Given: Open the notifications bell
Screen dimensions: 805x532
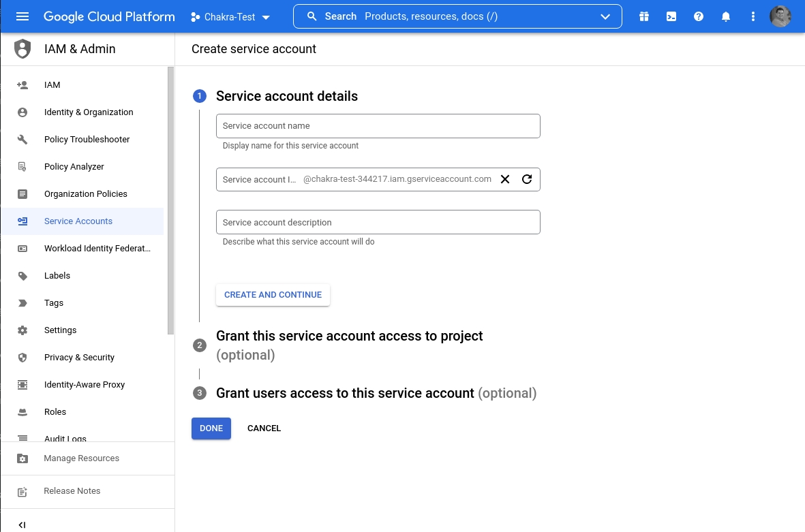Looking at the screenshot, I should click(x=726, y=16).
